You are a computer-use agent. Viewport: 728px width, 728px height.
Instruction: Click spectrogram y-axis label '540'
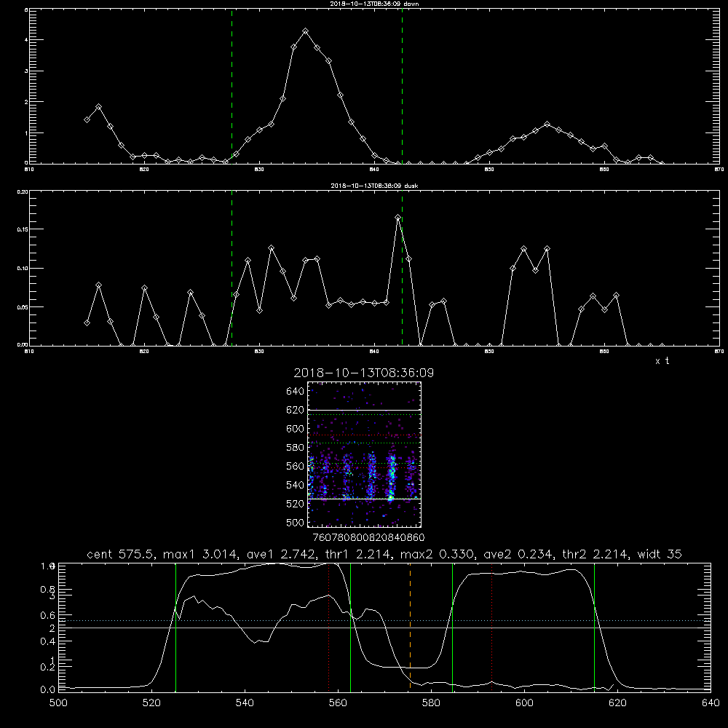[296, 485]
